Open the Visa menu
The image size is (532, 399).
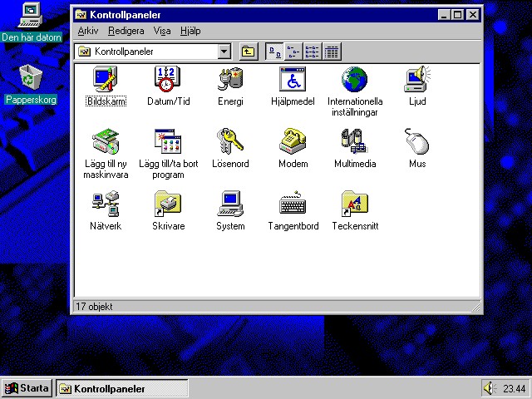pyautogui.click(x=162, y=31)
